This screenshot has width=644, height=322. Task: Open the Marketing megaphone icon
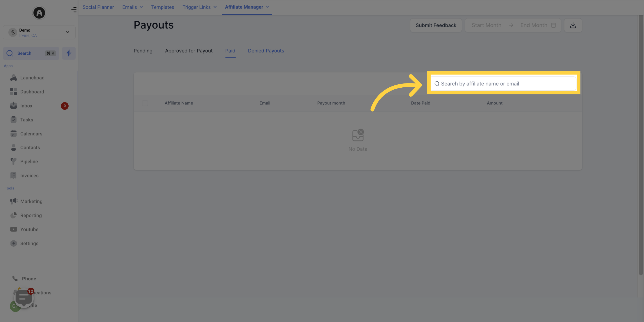click(14, 201)
